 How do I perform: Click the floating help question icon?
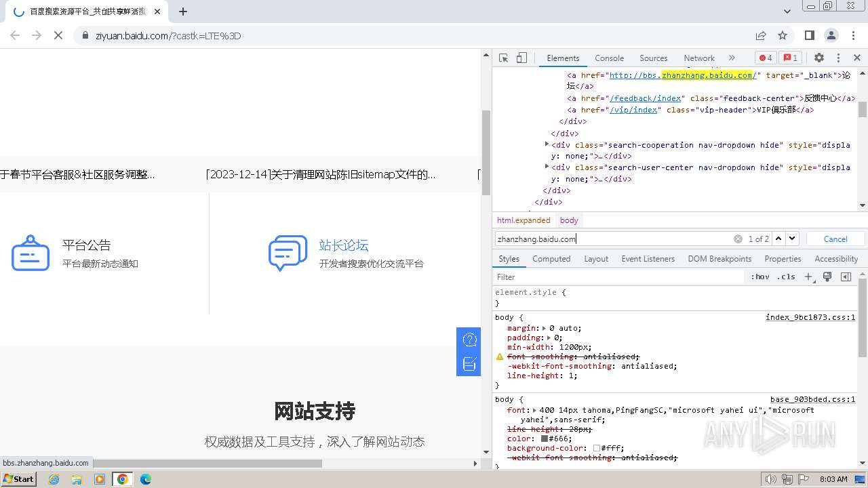tap(469, 340)
